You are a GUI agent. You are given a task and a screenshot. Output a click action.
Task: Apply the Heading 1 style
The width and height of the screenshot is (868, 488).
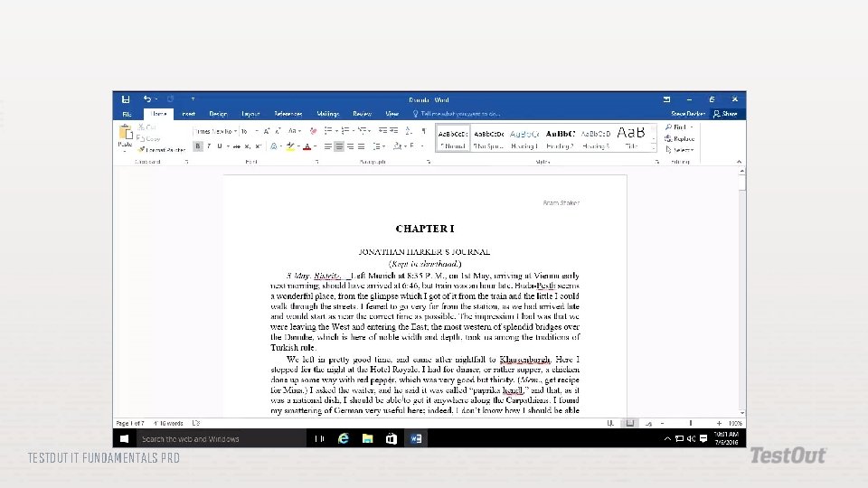[x=524, y=139]
